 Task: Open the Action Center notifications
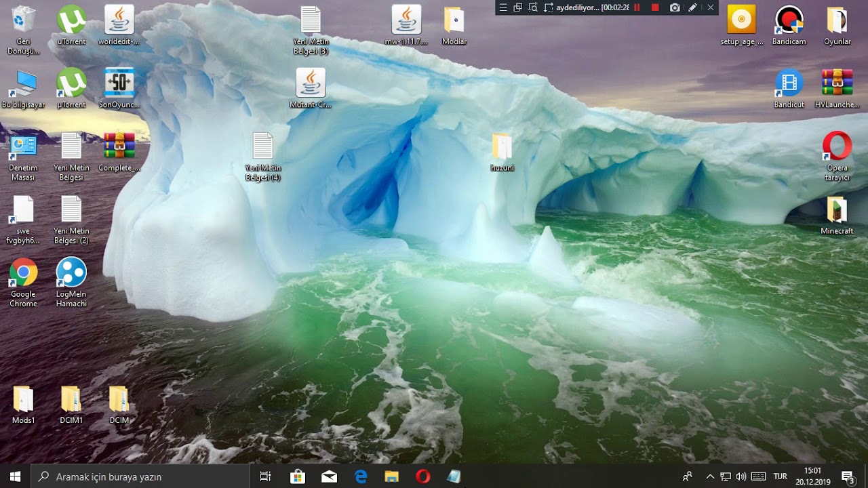tap(848, 476)
